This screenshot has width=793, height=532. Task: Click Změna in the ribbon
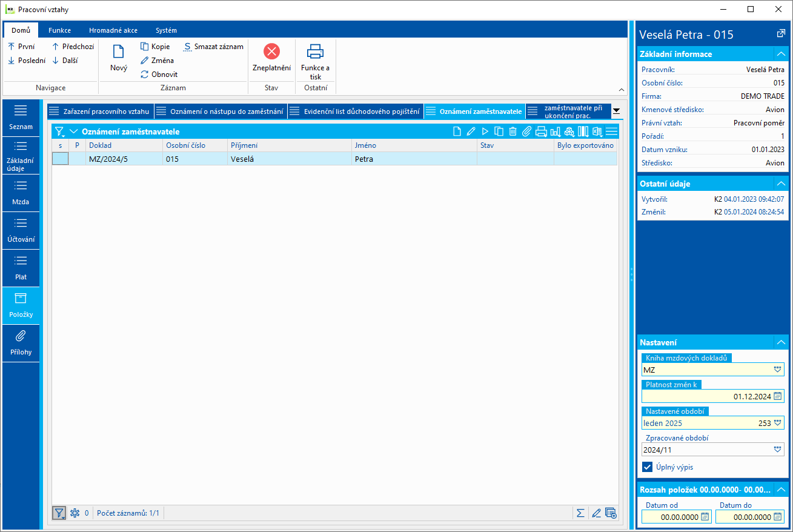click(x=157, y=61)
